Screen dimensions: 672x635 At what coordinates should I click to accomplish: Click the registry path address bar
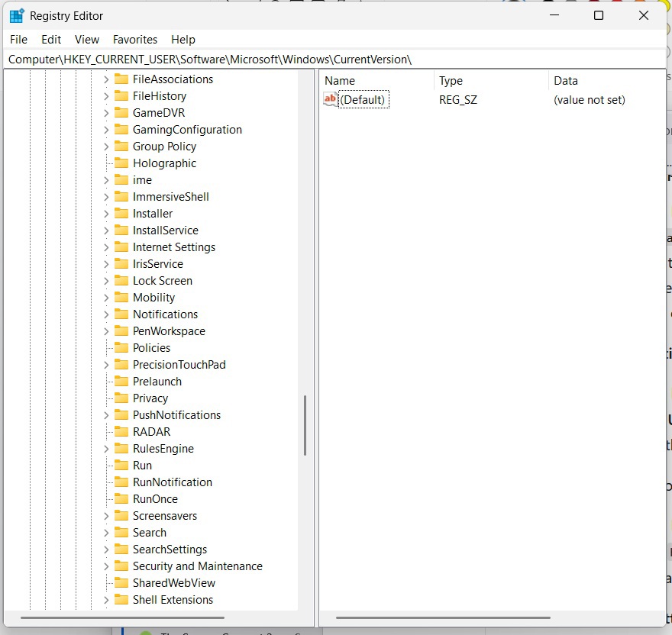click(334, 59)
